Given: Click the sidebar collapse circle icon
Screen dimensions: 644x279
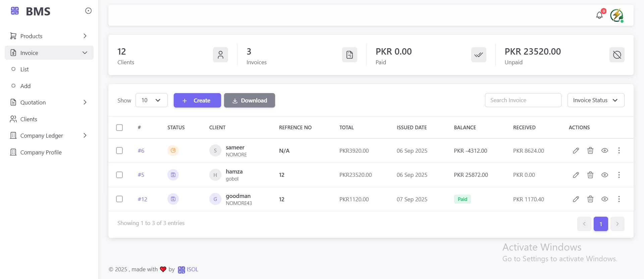Looking at the screenshot, I should pyautogui.click(x=88, y=11).
